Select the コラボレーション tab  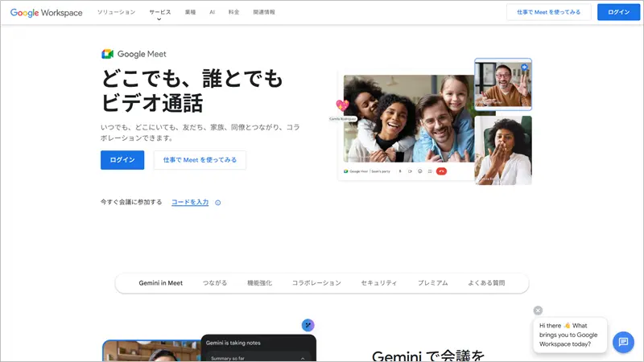[x=316, y=283]
